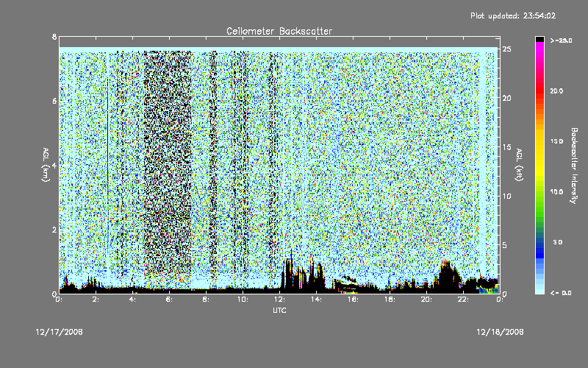Image resolution: width=588 pixels, height=368 pixels.
Task: Click the '>=25.0' colorbar tick label
Action: point(561,40)
